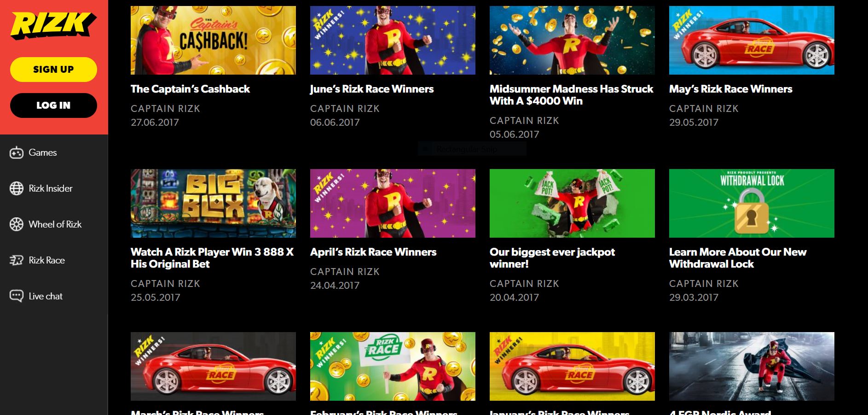The image size is (868, 415).
Task: Click the date 24.04.2017
Action: click(335, 286)
